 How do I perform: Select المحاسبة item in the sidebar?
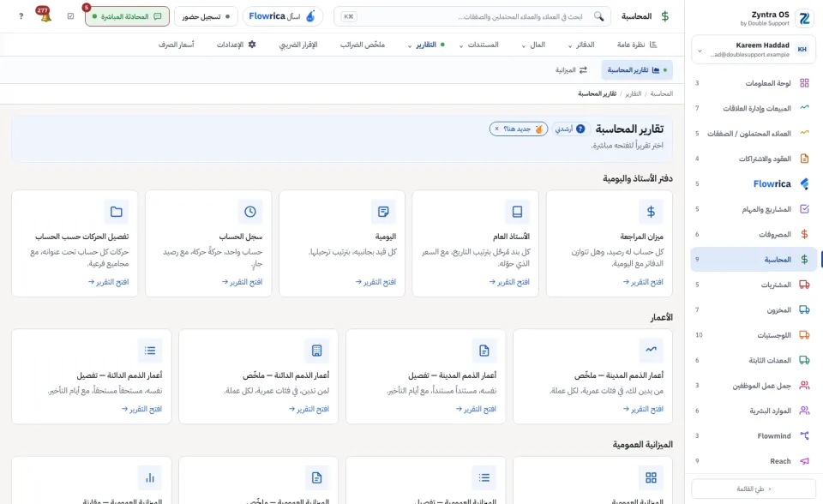[x=754, y=260]
